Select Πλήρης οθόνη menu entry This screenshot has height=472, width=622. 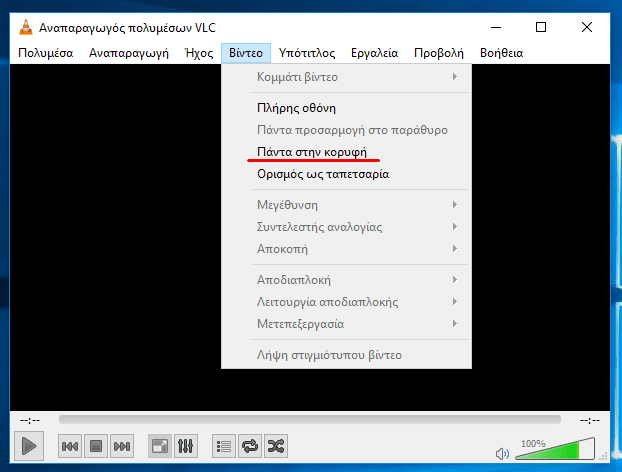coord(346,108)
